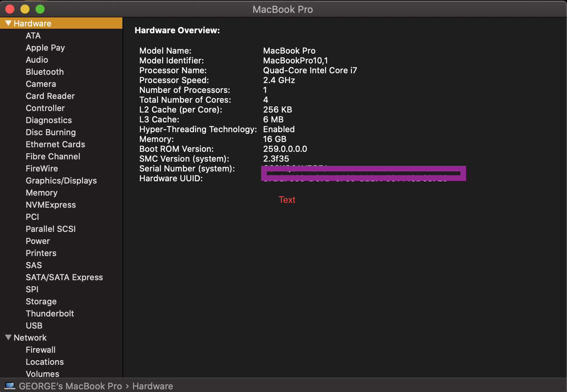Open Storage section
This screenshot has height=392, width=567.
click(41, 301)
